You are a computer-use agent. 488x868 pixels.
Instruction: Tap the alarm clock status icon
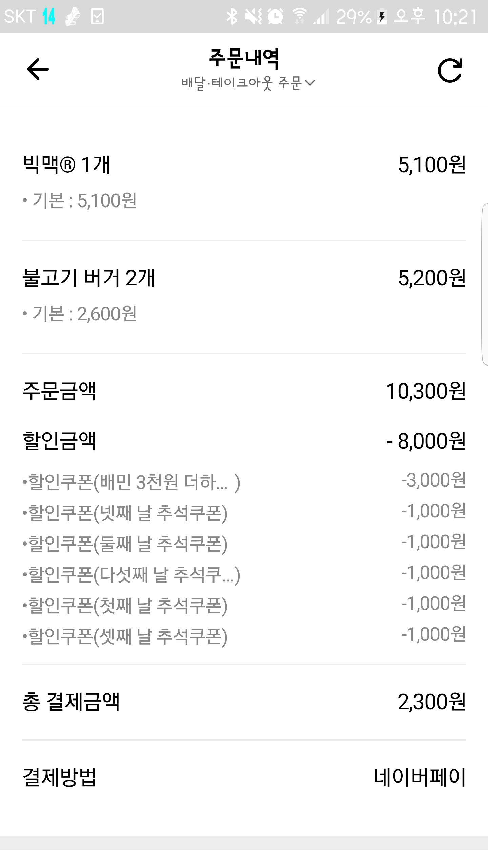pyautogui.click(x=275, y=16)
